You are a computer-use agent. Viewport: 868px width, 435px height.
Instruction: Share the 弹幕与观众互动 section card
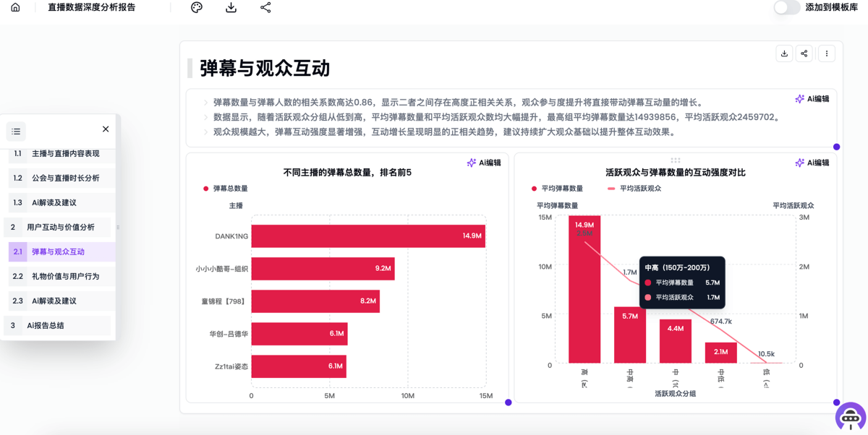coord(804,53)
